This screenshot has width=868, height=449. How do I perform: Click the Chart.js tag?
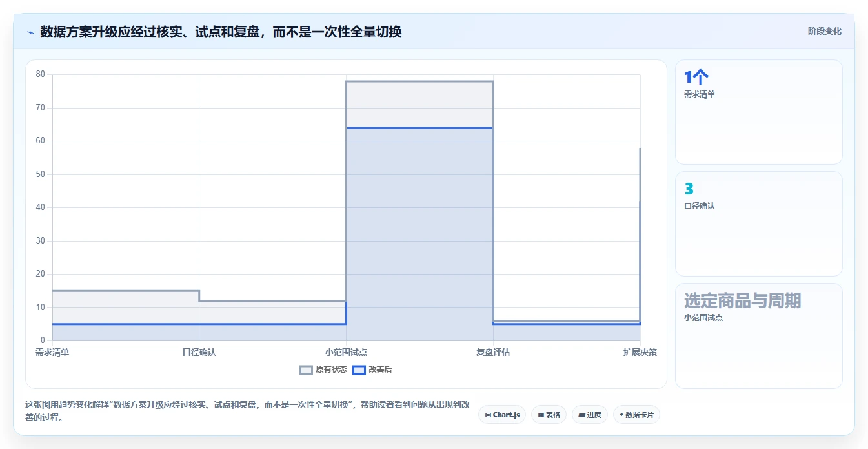(x=502, y=415)
